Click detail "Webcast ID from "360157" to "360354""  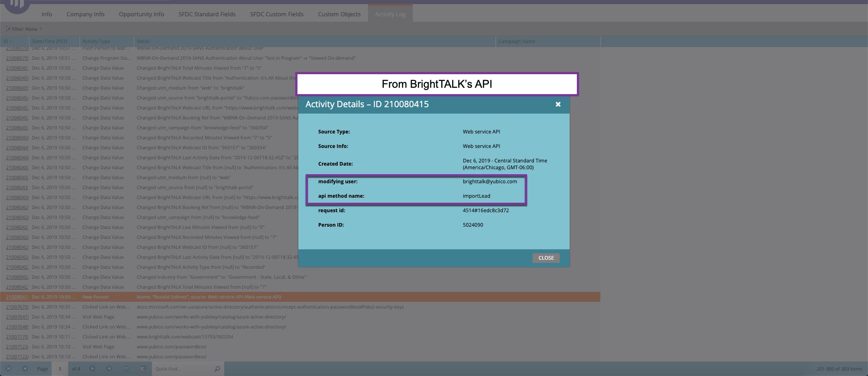pyautogui.click(x=202, y=148)
